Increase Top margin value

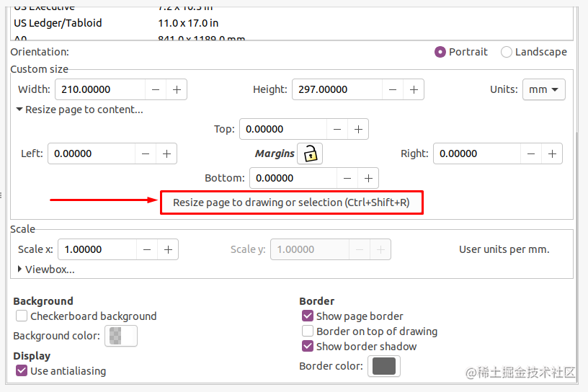click(358, 129)
